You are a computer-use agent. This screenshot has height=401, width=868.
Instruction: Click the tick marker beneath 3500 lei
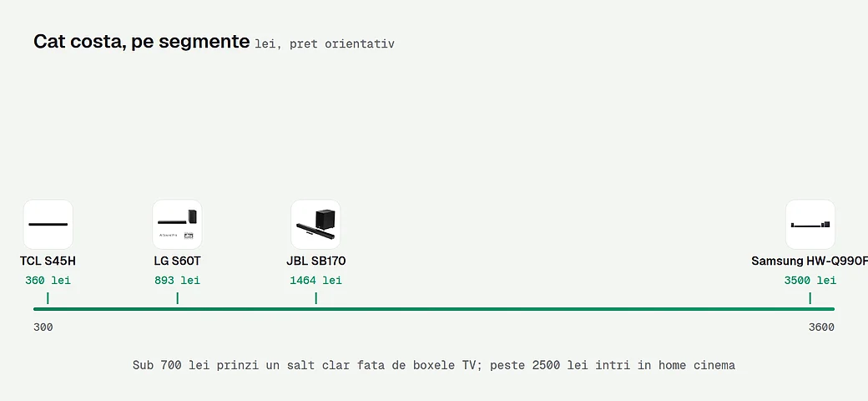click(x=810, y=298)
